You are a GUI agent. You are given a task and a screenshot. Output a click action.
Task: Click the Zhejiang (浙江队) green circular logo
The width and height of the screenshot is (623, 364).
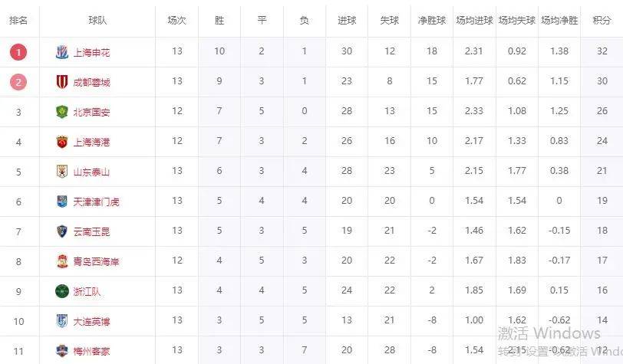point(62,291)
